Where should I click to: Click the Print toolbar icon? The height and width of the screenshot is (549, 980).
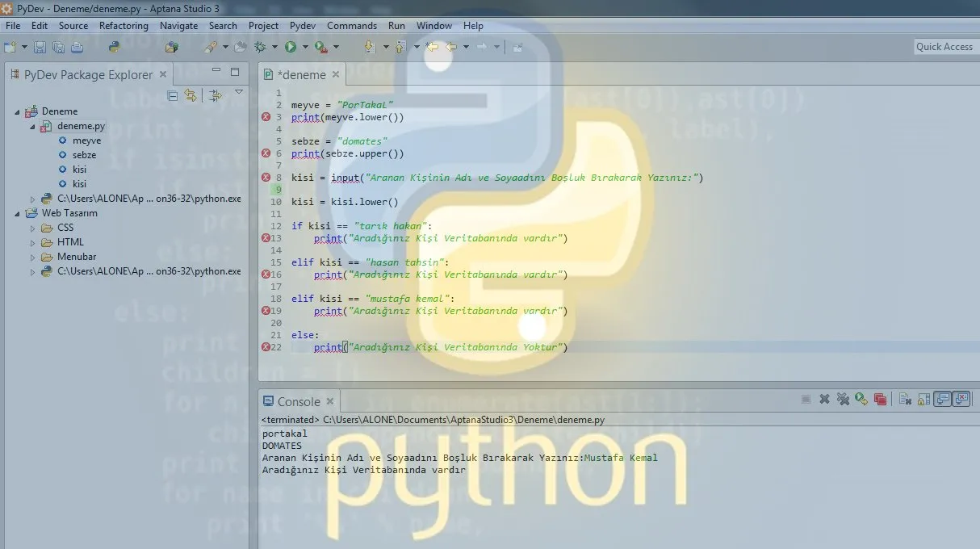(x=77, y=47)
